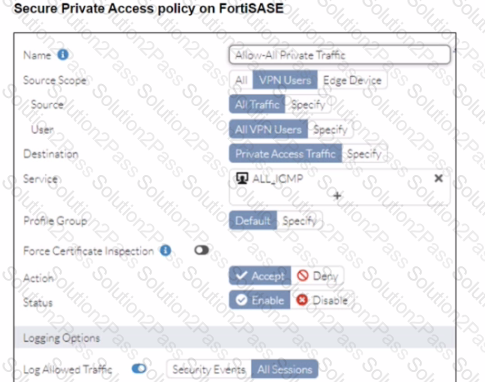Select the VPN Users source scope
Screen dimensions: 485x382
point(285,80)
